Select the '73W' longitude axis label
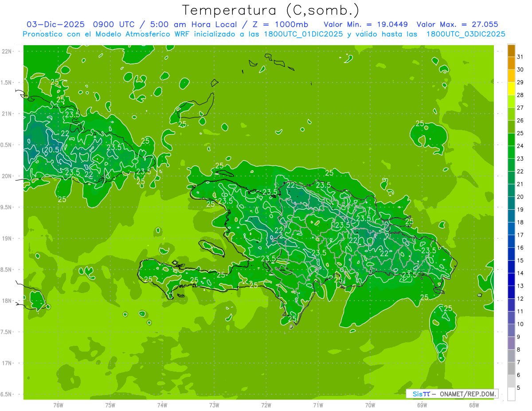 pyautogui.click(x=214, y=405)
